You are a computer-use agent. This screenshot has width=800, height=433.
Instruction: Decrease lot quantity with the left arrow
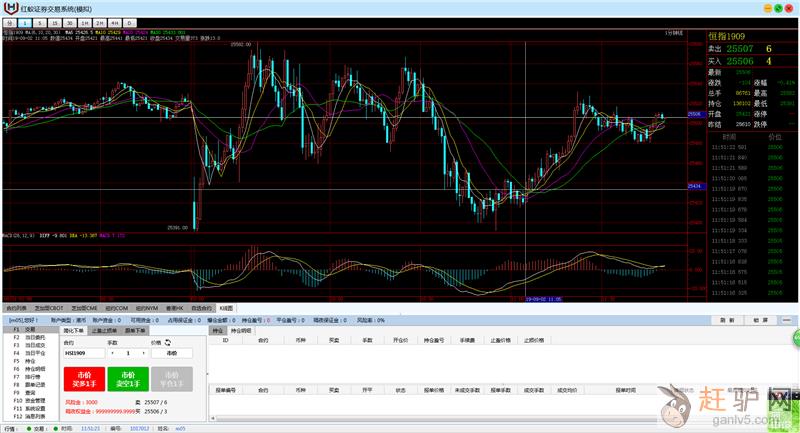point(112,353)
